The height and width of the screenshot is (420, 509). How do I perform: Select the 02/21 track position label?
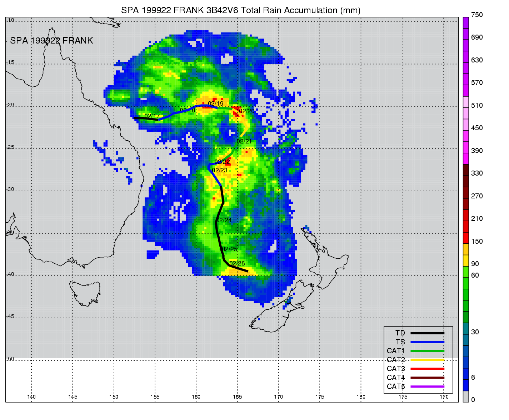click(244, 141)
